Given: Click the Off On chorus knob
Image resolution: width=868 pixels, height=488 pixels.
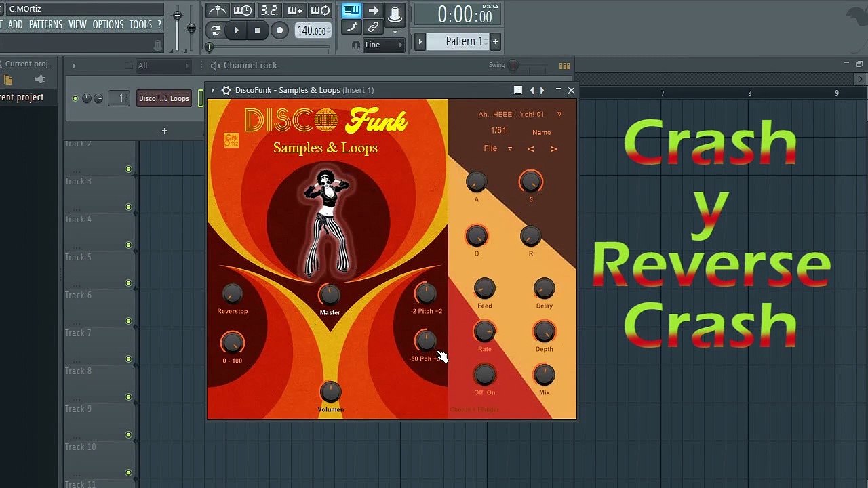Looking at the screenshot, I should coord(484,375).
